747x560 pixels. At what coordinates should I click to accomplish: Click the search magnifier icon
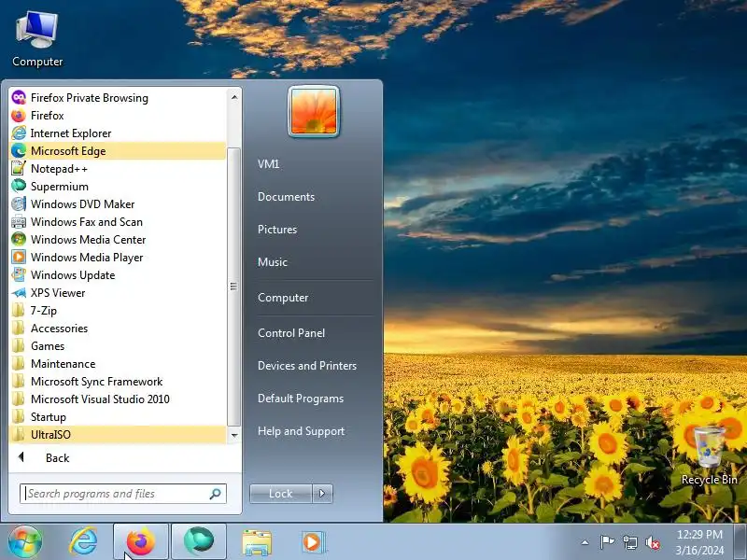point(216,494)
